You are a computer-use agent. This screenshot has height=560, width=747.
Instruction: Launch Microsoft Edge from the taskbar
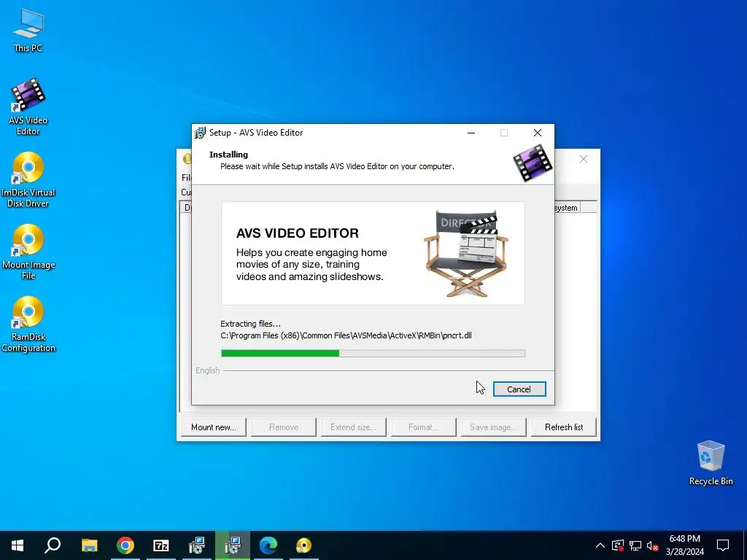click(x=268, y=545)
